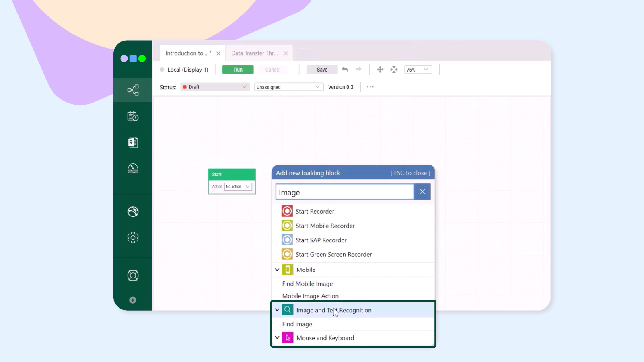Viewport: 644px width, 362px height.
Task: Expand the Mouse and Keyboard category
Action: (x=277, y=338)
